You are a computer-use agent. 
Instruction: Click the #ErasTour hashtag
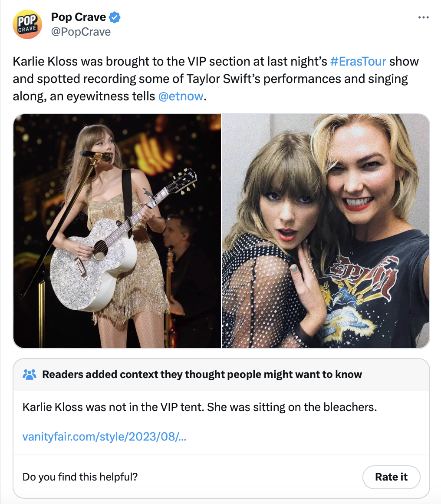[x=358, y=61]
